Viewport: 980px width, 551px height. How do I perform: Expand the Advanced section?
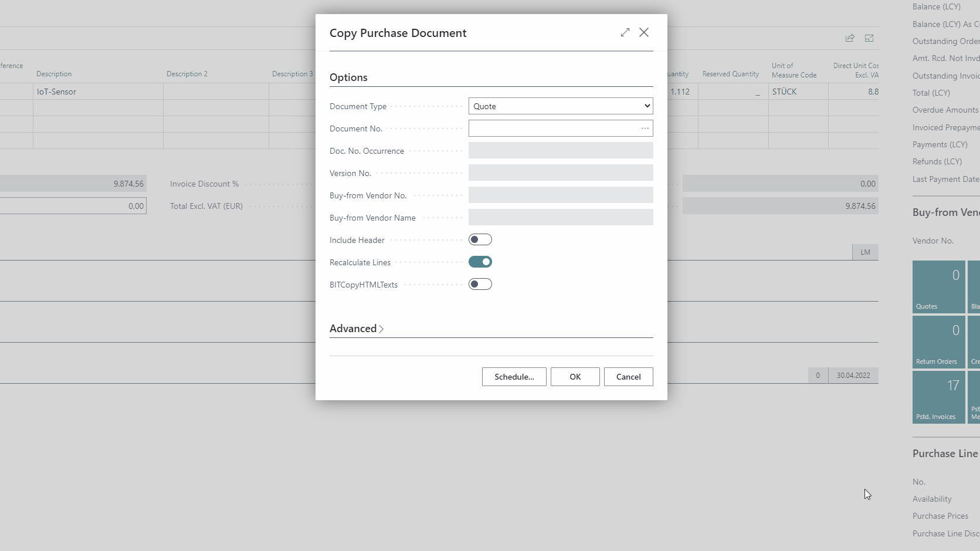(x=357, y=329)
